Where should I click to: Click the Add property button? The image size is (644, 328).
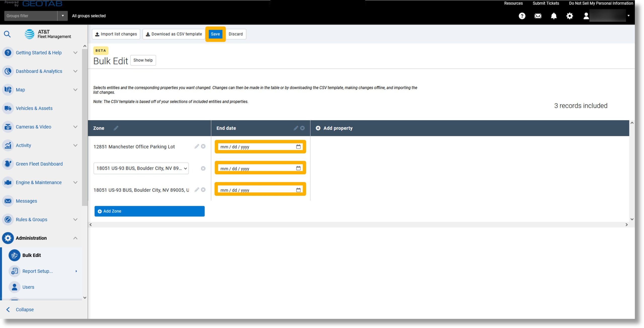pyautogui.click(x=334, y=128)
